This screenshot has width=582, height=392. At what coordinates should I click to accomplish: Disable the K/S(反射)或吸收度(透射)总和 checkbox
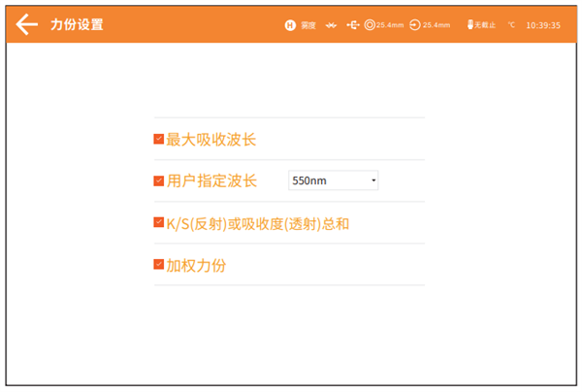[x=158, y=222]
